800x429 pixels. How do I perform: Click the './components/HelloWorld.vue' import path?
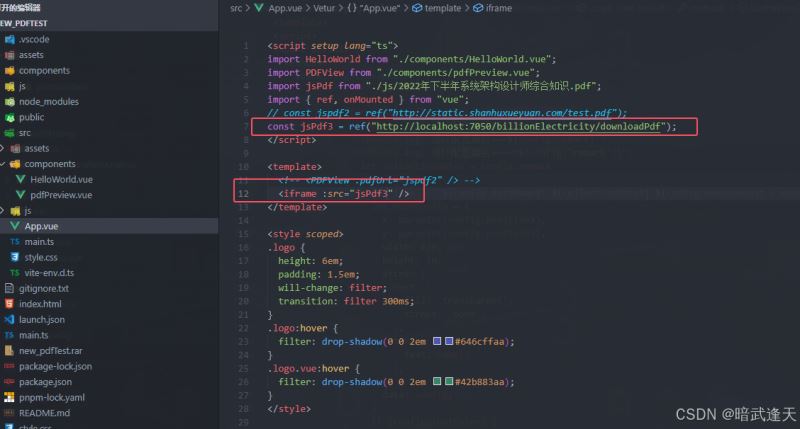472,59
